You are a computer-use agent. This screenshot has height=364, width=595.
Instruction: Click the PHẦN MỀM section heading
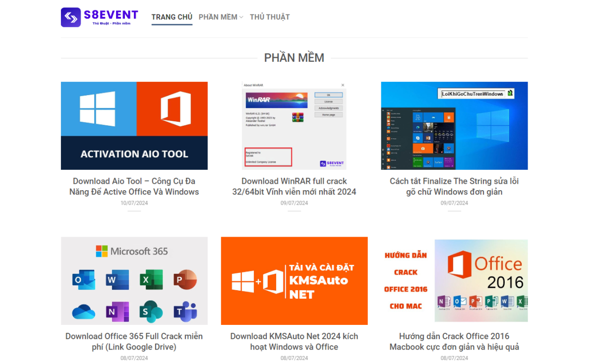coord(294,58)
